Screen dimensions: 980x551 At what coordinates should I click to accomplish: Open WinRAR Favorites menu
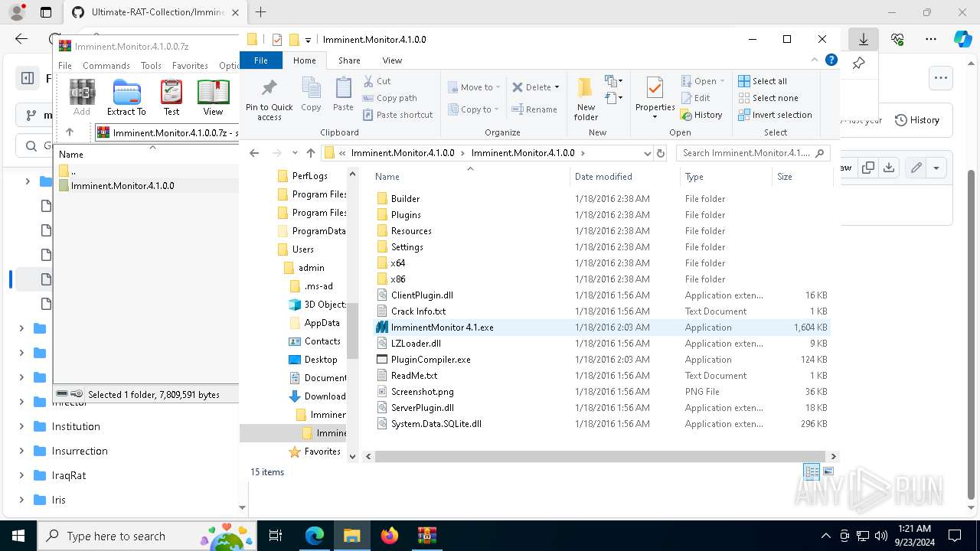coord(190,66)
